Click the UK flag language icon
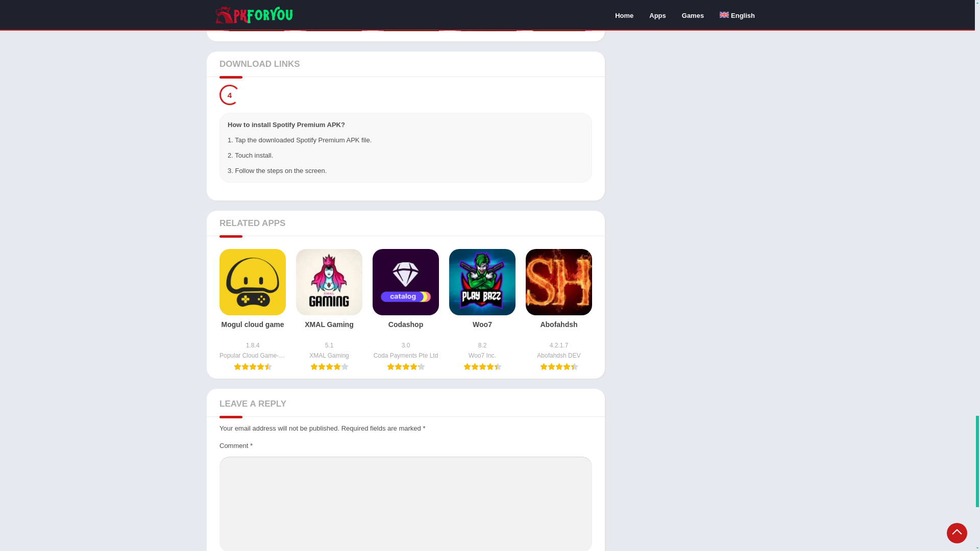The height and width of the screenshot is (551, 980). coord(724,15)
